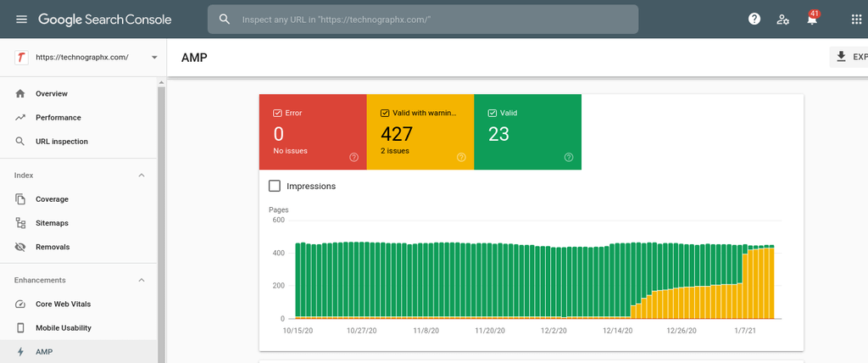Toggle the Error checkbox

pos(277,113)
